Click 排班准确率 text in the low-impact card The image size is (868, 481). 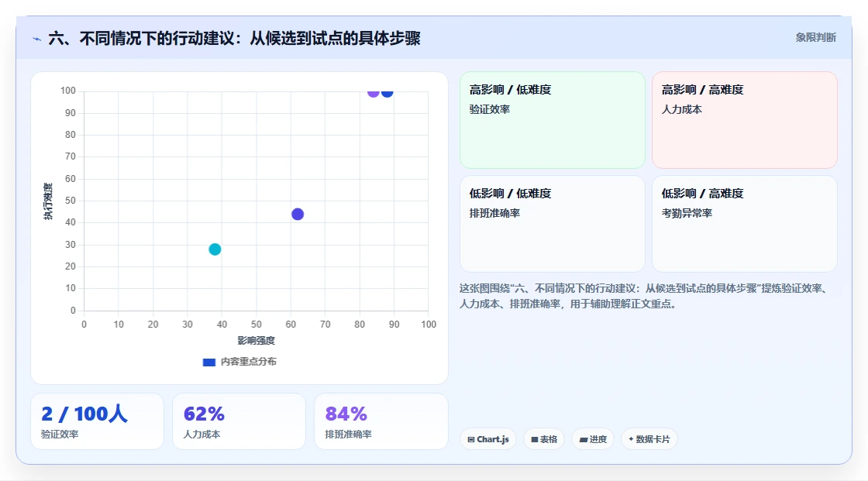click(x=494, y=213)
